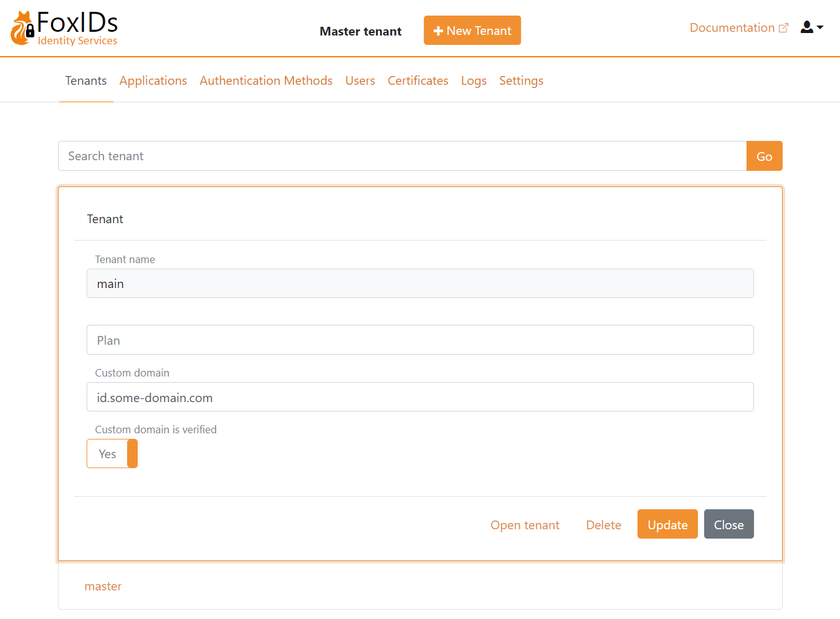Select the person silhouette icon top right
The image size is (840, 619).
pyautogui.click(x=806, y=27)
